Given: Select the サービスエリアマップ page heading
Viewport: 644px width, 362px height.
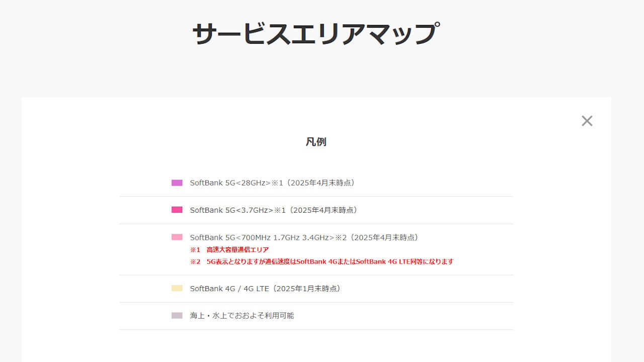Looking at the screenshot, I should (316, 34).
